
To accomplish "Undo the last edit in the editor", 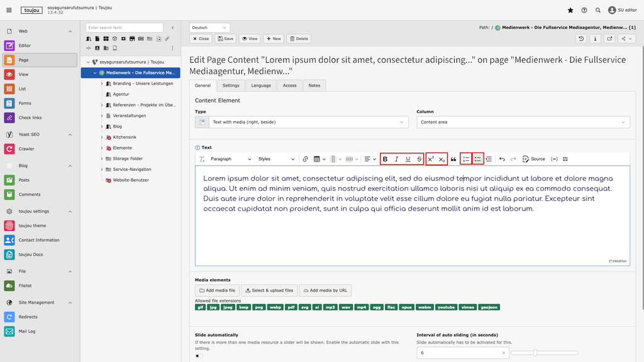I will [x=502, y=159].
